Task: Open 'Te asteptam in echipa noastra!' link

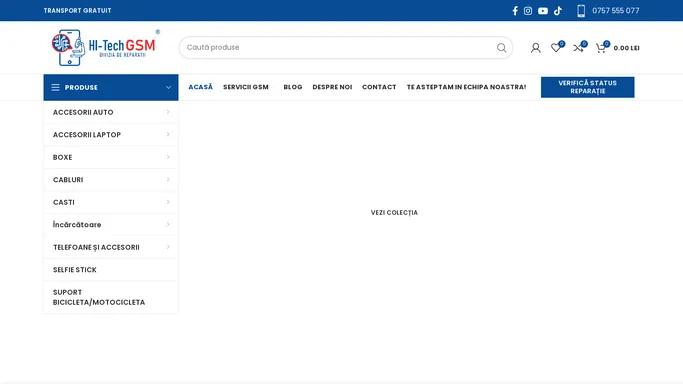Action: [x=466, y=87]
